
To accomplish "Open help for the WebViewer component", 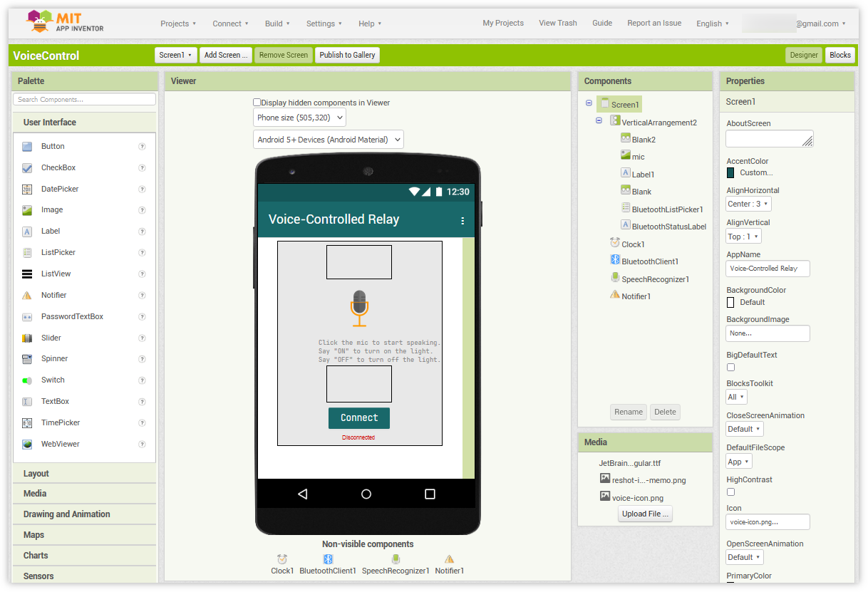I will [x=142, y=445].
